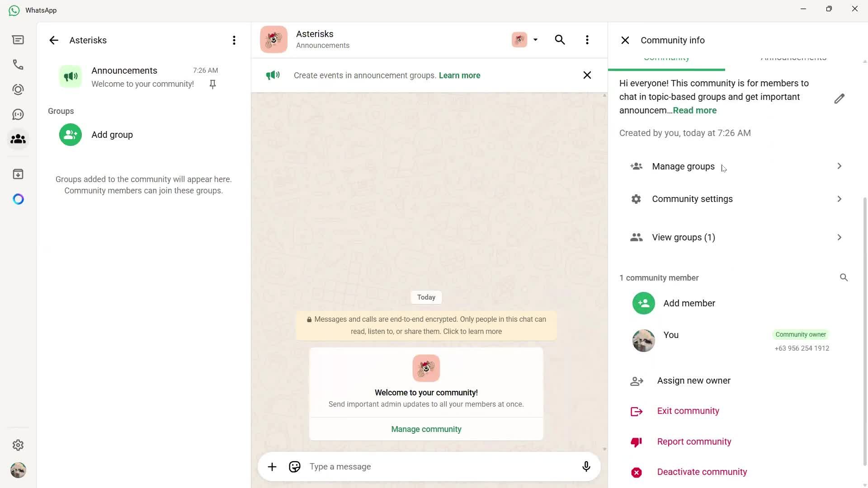Switch to the Community tab
Viewport: 868px width, 488px height.
pos(667,58)
